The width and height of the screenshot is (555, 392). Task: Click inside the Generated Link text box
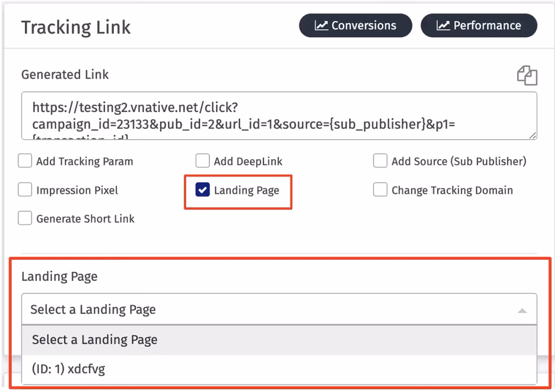pyautogui.click(x=279, y=116)
